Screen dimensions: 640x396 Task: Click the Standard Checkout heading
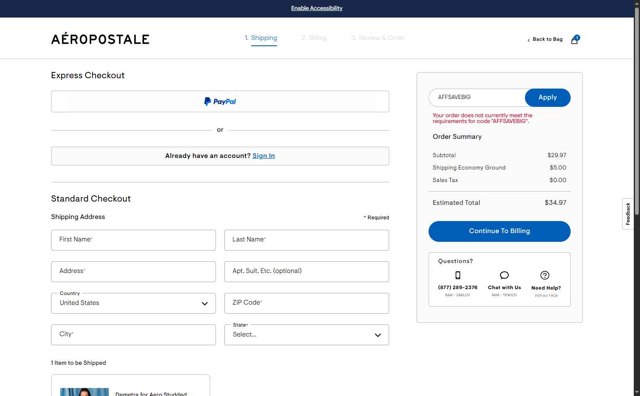91,199
